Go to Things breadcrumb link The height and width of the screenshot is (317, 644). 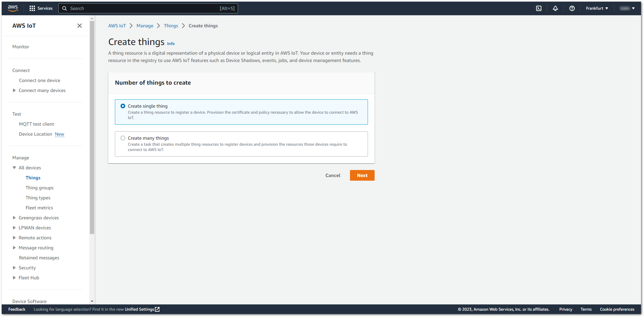click(x=171, y=26)
